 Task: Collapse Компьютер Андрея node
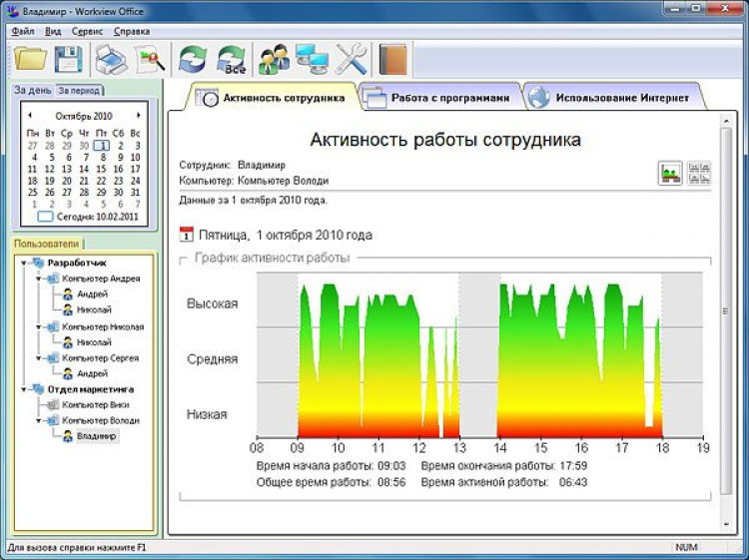click(39, 279)
